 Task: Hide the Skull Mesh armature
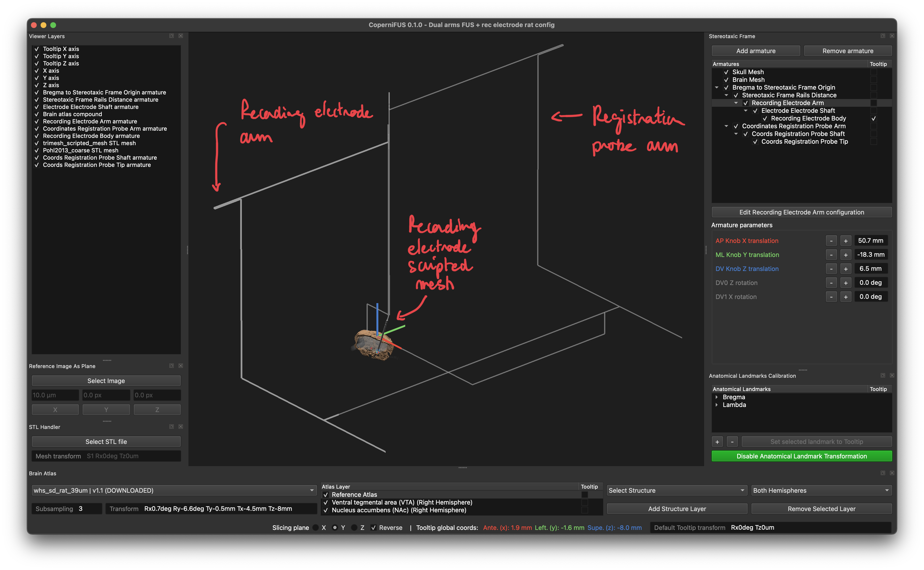[726, 72]
